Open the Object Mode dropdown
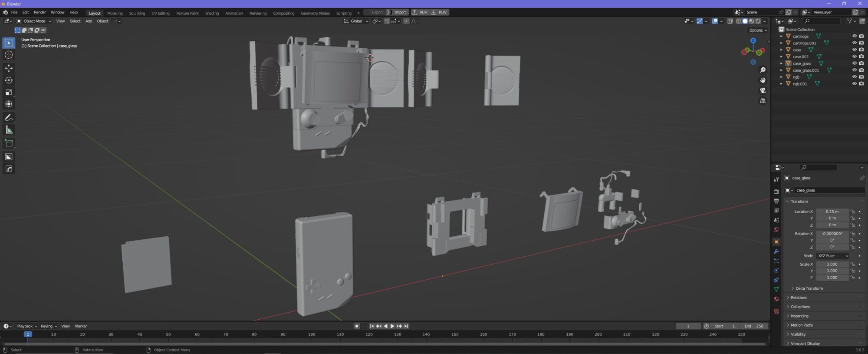The width and height of the screenshot is (868, 354). point(34,21)
